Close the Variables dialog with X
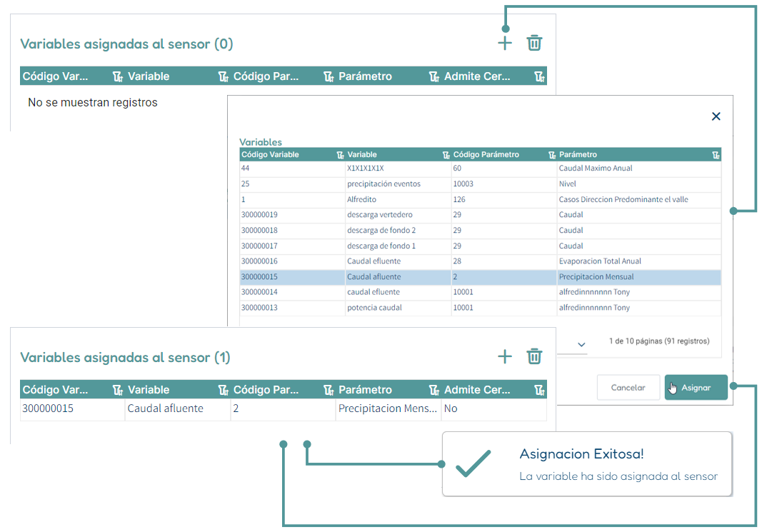The width and height of the screenshot is (762, 532). pyautogui.click(x=716, y=116)
